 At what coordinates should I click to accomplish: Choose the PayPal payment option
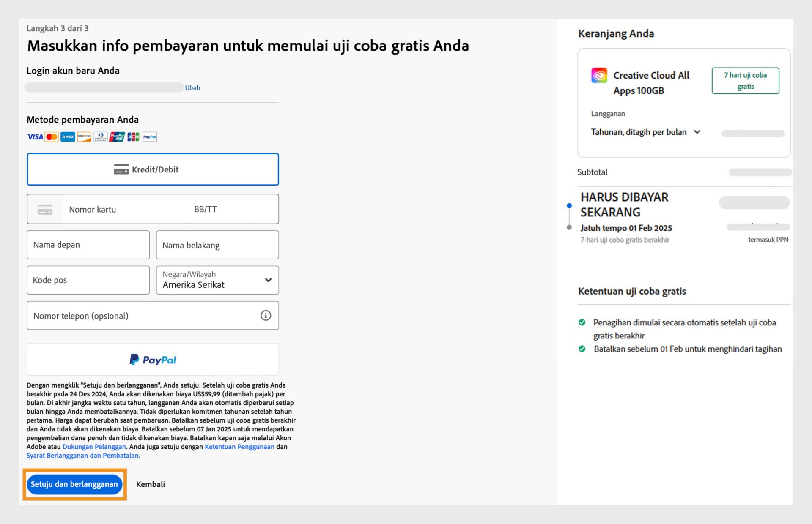[153, 360]
